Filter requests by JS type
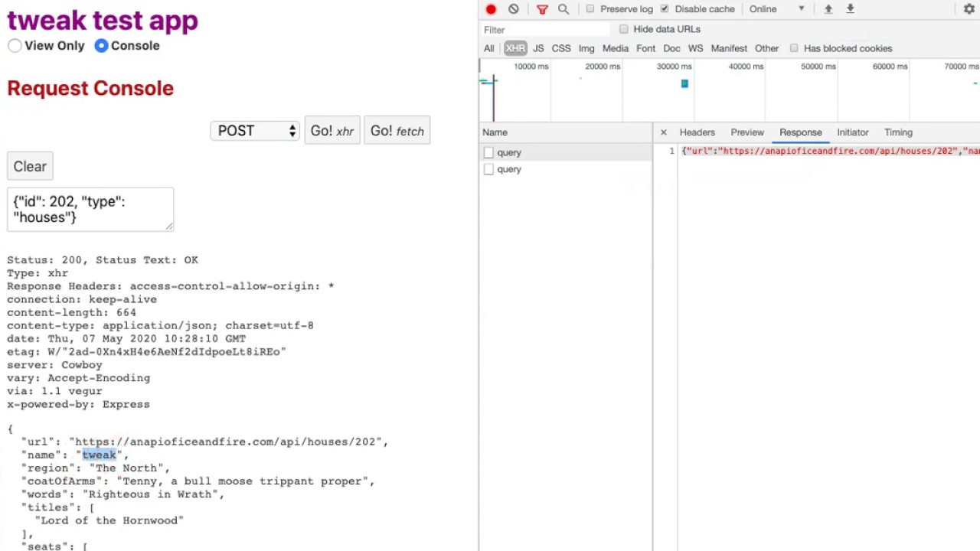The width and height of the screenshot is (980, 551). pyautogui.click(x=538, y=48)
